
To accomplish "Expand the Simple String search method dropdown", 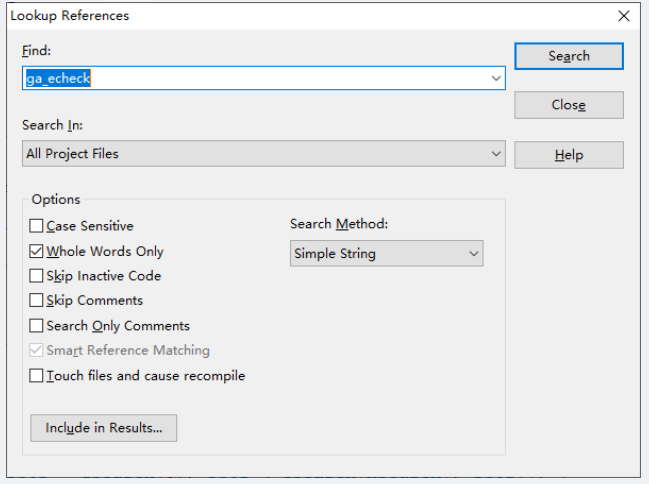I will pos(474,254).
